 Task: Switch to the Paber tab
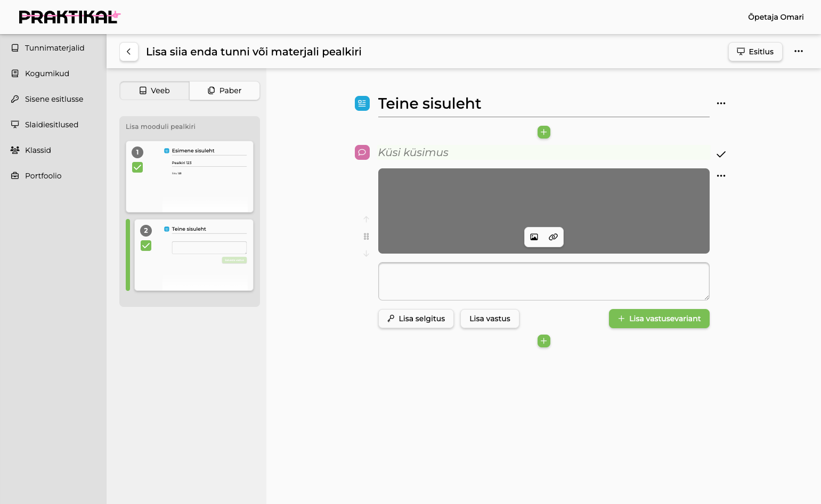[225, 91]
